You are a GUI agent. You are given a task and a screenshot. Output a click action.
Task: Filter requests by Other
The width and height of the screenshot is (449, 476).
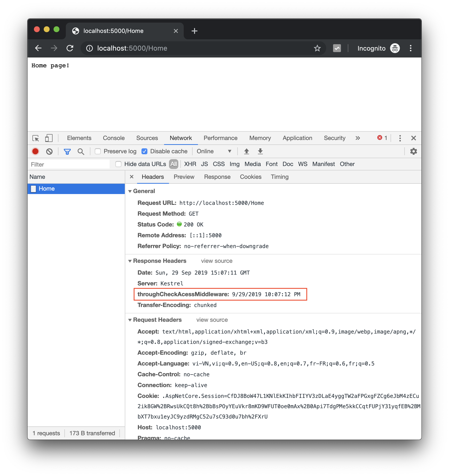click(347, 164)
